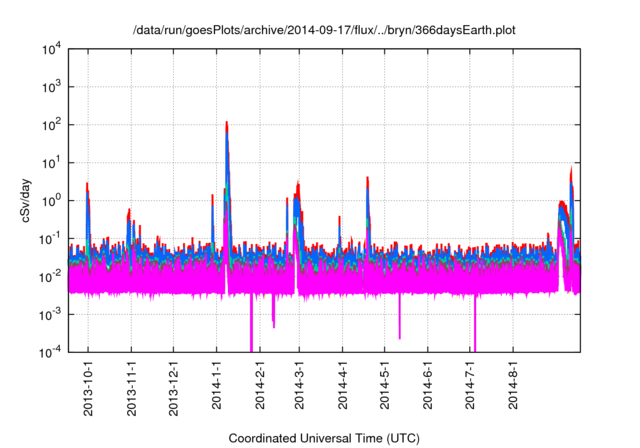The height and width of the screenshot is (448, 640).
Task: Click the tallest red peak in January 2014
Action: (227, 124)
